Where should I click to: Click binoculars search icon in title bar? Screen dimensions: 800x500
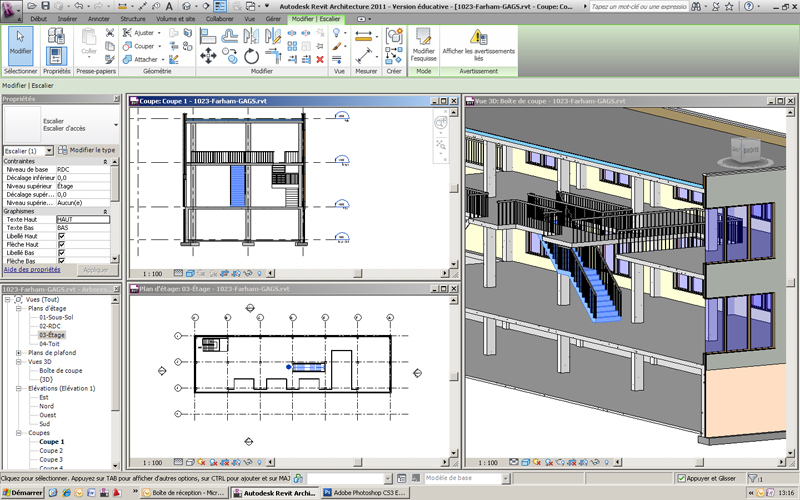click(x=696, y=6)
